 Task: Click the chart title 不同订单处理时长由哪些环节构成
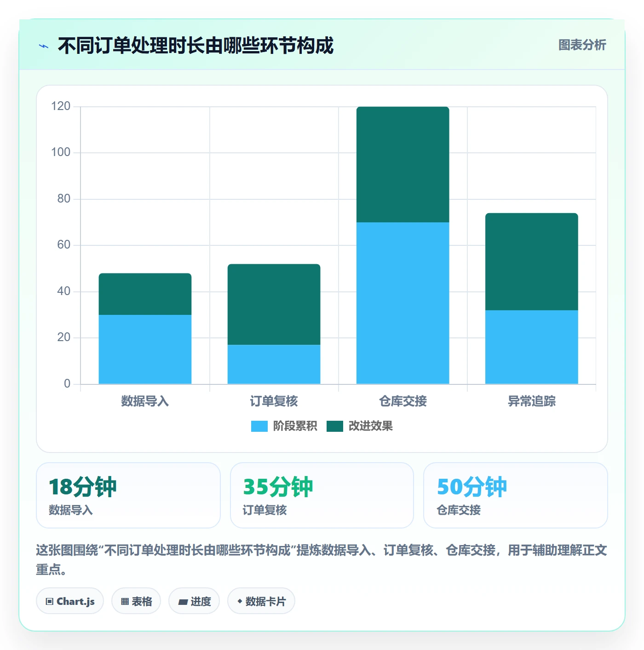[195, 46]
